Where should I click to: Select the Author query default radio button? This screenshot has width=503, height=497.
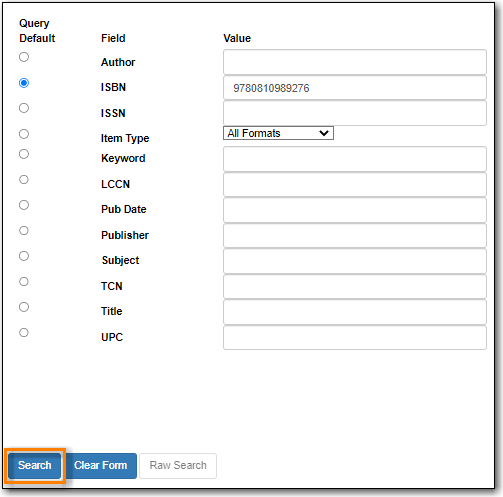(24, 57)
